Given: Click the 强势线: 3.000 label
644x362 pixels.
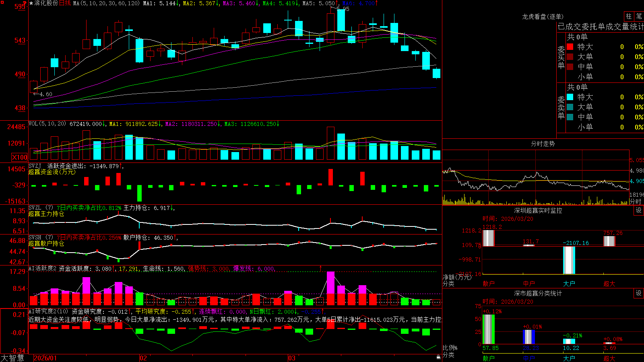Looking at the screenshot, I should pos(209,268).
